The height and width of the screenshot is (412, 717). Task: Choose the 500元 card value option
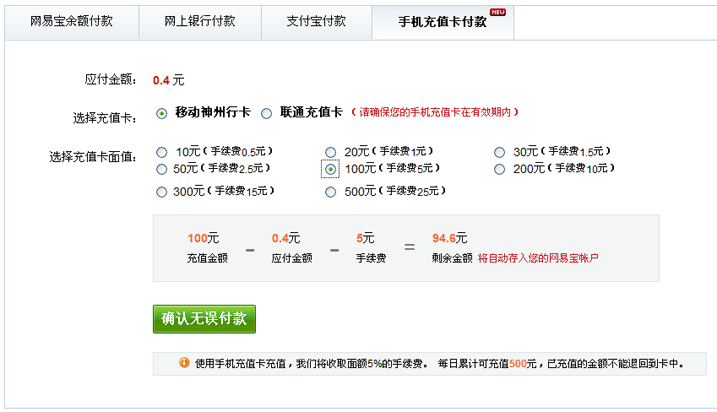(x=330, y=191)
